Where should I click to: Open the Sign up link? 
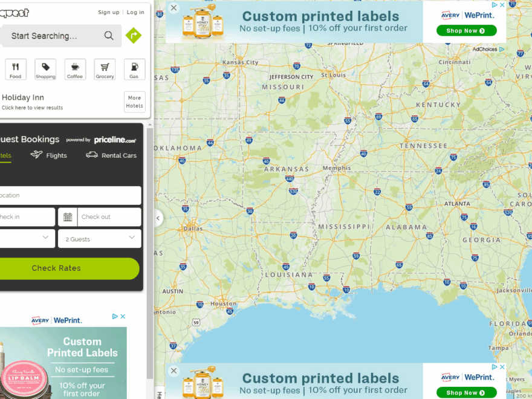(109, 12)
